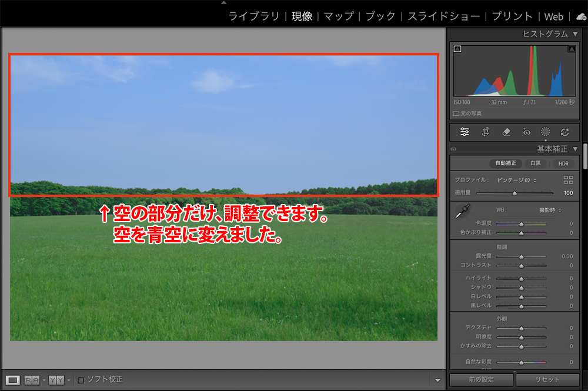The height and width of the screenshot is (391, 588).
Task: Select the Edit sliders tool icon
Action: [x=465, y=132]
